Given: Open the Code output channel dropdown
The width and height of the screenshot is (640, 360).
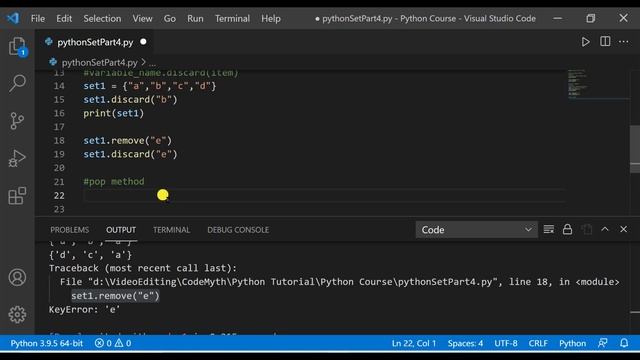Looking at the screenshot, I should click(476, 230).
